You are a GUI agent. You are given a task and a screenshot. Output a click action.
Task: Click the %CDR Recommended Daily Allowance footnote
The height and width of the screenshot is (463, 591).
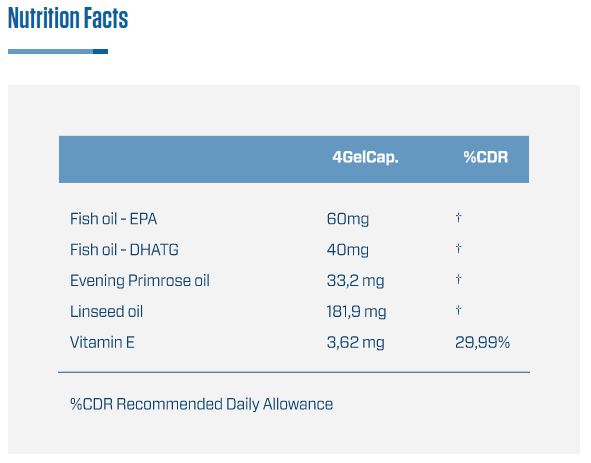point(201,404)
